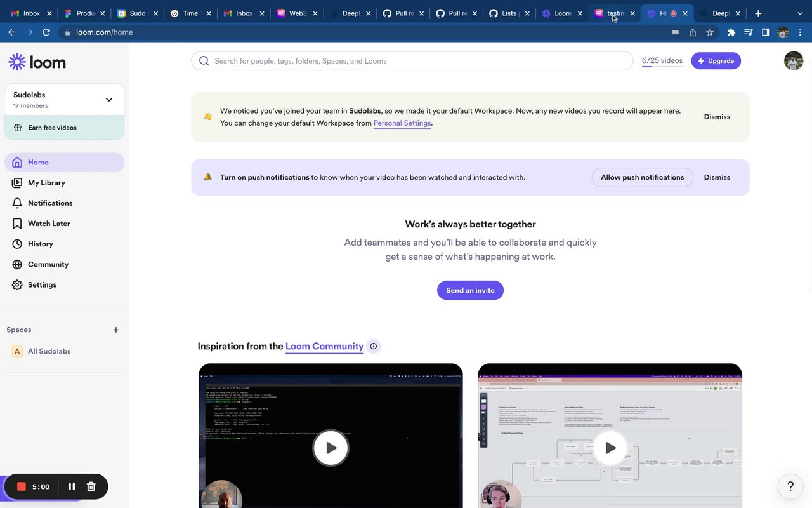This screenshot has height=508, width=812.
Task: Switch to the Figma Produ tab
Action: click(84, 13)
